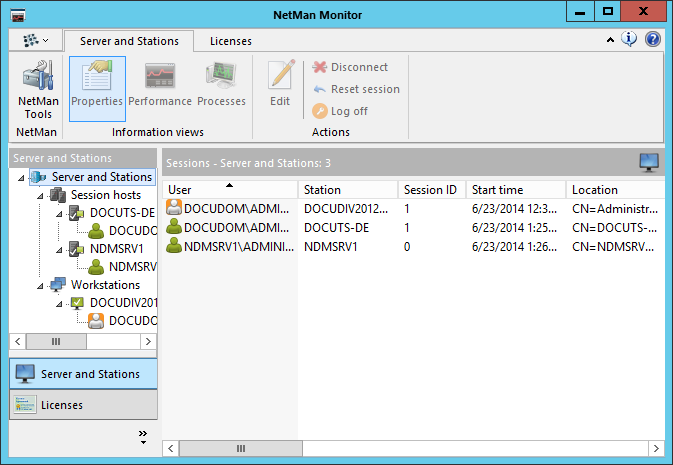The height and width of the screenshot is (465, 673).
Task: Collapse the Workstations tree node
Action: click(42, 285)
